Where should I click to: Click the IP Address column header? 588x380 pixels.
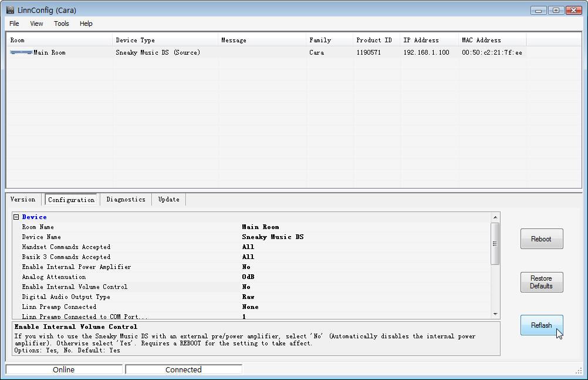429,40
